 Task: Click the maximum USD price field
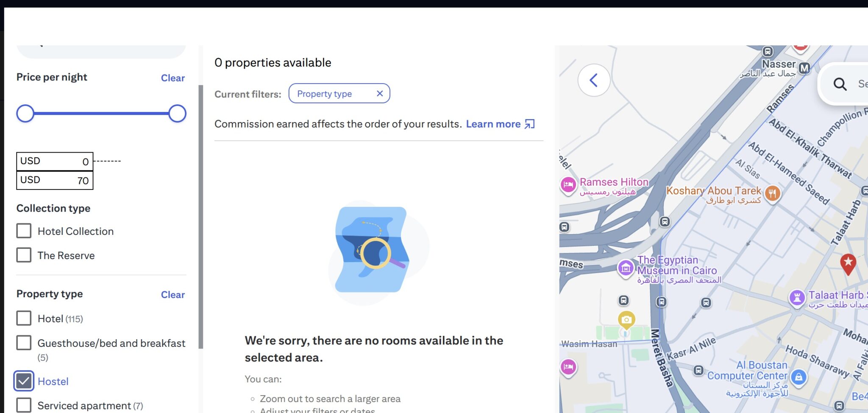[x=55, y=181]
